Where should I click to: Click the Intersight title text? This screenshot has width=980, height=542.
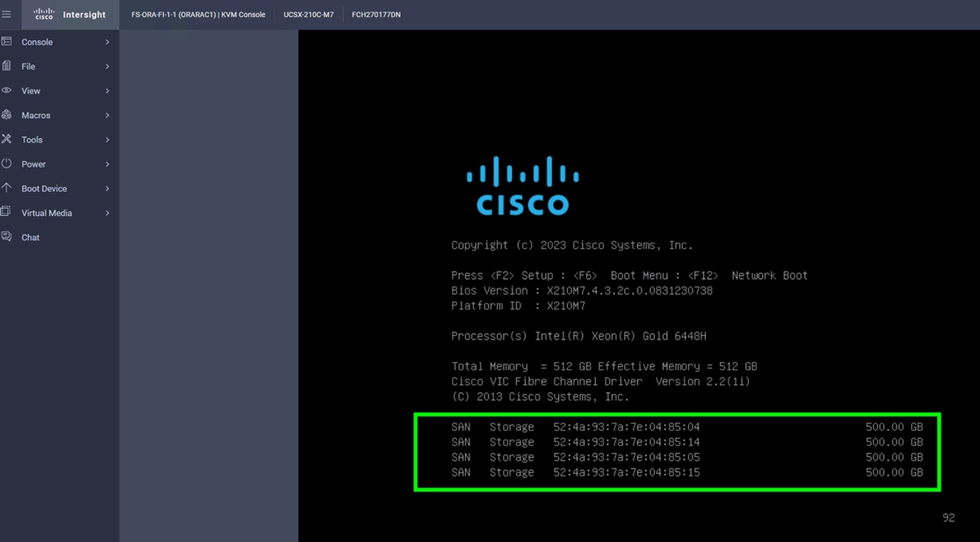click(x=84, y=14)
